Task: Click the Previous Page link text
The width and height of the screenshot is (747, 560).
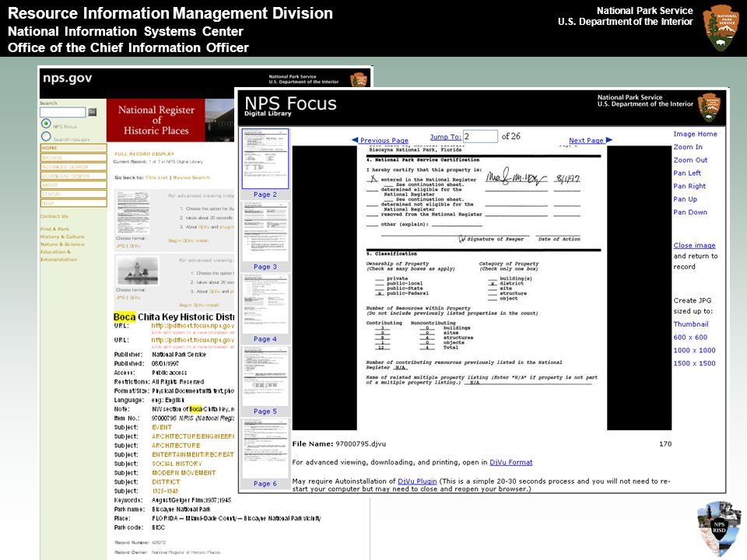Action: pos(384,141)
